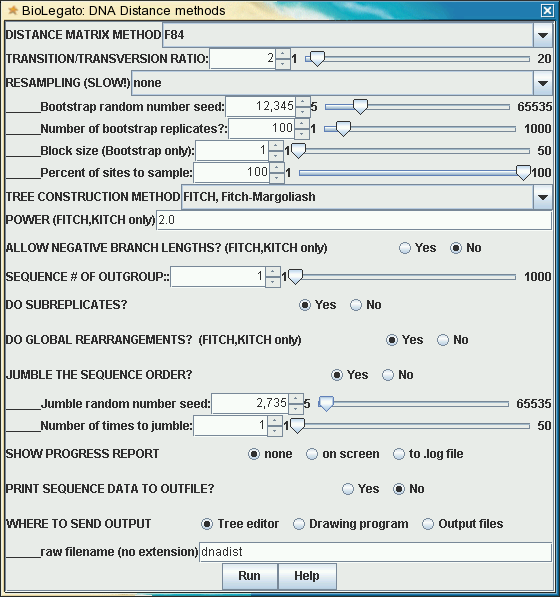Decrease the transition/transversion ratio with the down arrow
560x597 pixels.
click(x=282, y=64)
